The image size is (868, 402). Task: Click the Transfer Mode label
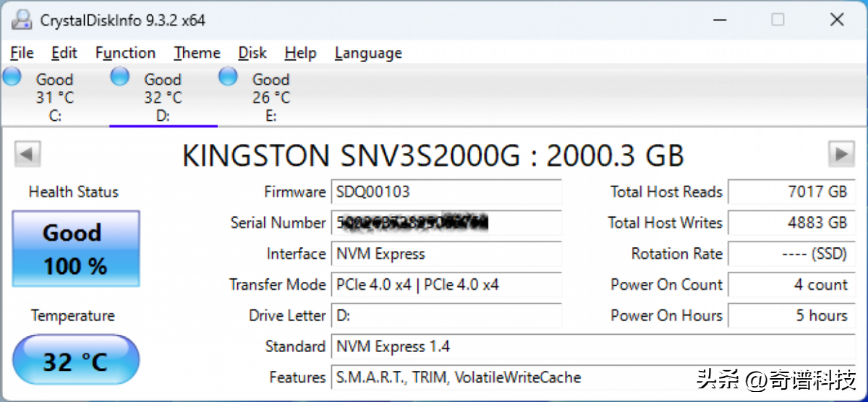(x=277, y=285)
